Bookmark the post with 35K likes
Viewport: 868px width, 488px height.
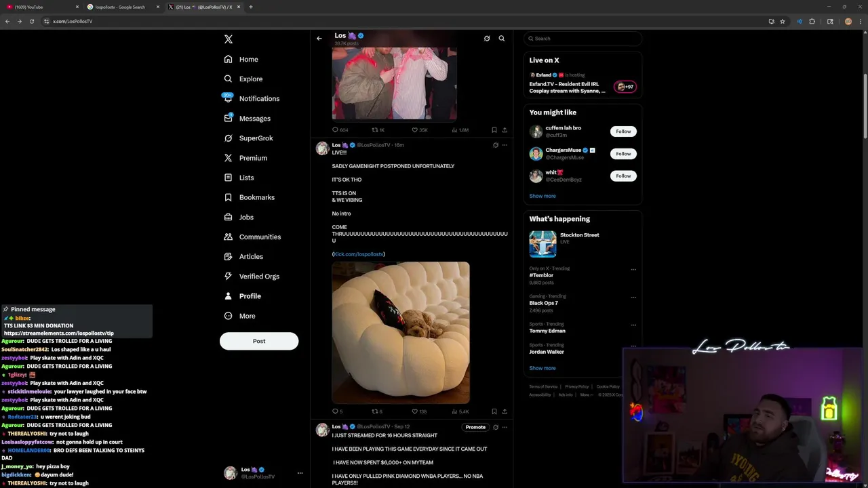click(494, 130)
